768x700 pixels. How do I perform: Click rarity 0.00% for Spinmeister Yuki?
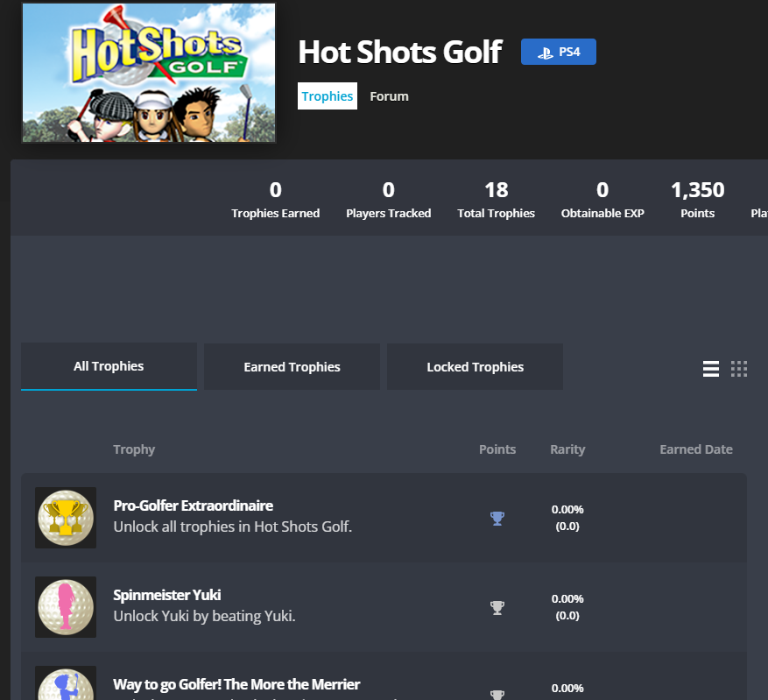[567, 598]
